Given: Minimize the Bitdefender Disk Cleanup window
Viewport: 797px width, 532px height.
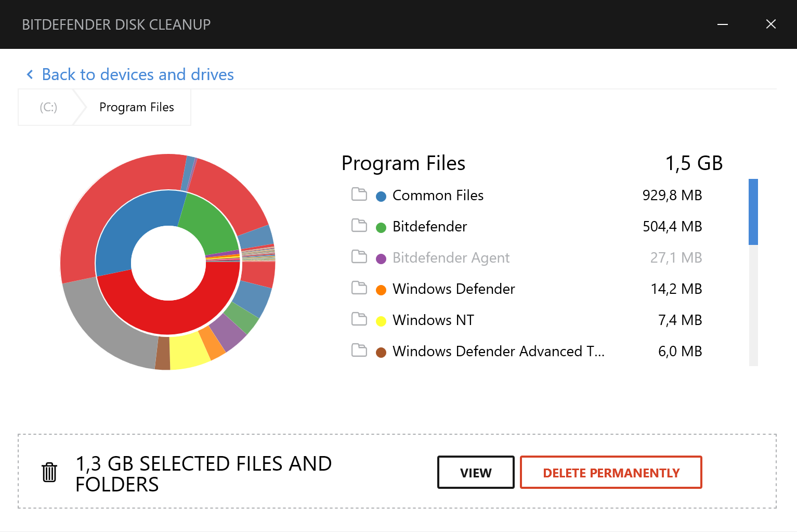Looking at the screenshot, I should coord(723,24).
